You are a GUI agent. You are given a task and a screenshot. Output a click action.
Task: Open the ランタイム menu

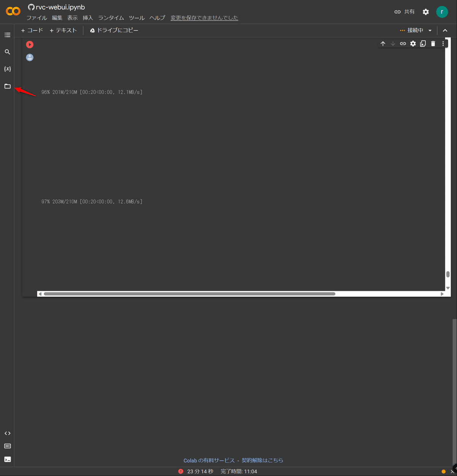pos(111,18)
